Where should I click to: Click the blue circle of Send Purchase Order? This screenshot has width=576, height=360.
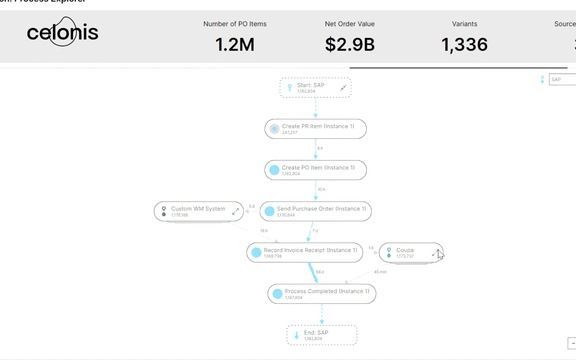(x=269, y=211)
